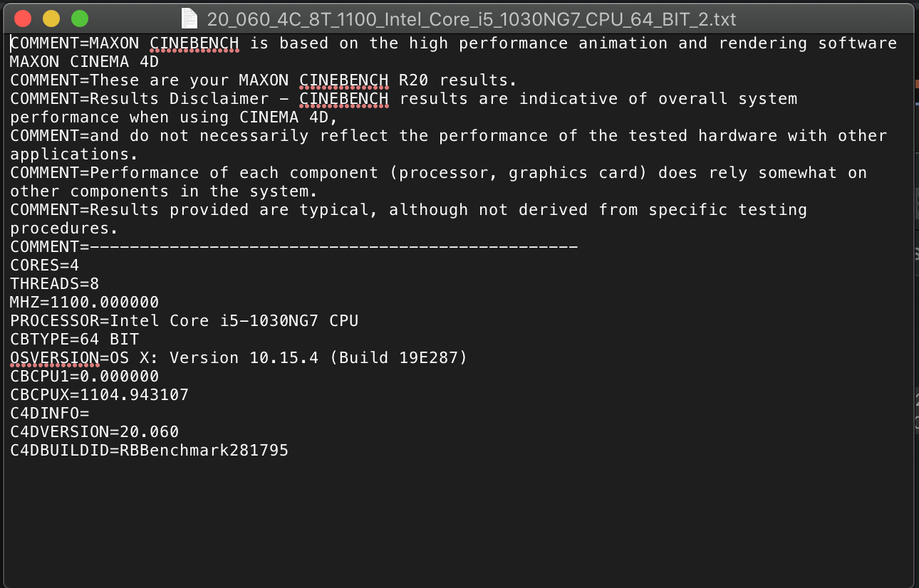Screen dimensions: 919x588
Task: Click CINEBENCH word in the R20 results line
Action: [x=344, y=80]
